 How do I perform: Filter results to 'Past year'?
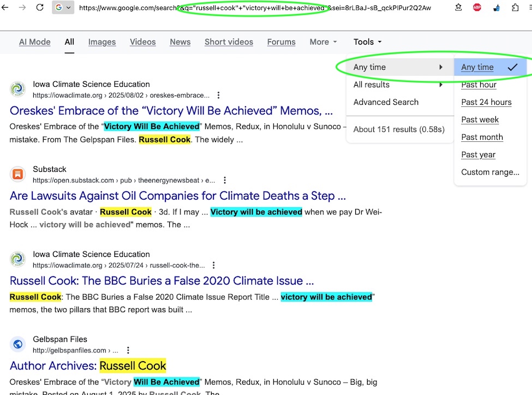(478, 154)
